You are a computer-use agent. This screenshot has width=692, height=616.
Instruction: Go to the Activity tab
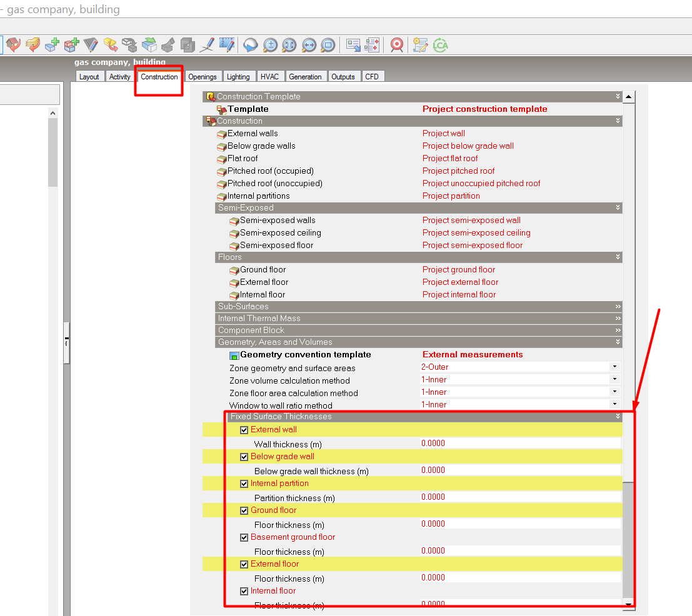[x=119, y=77]
